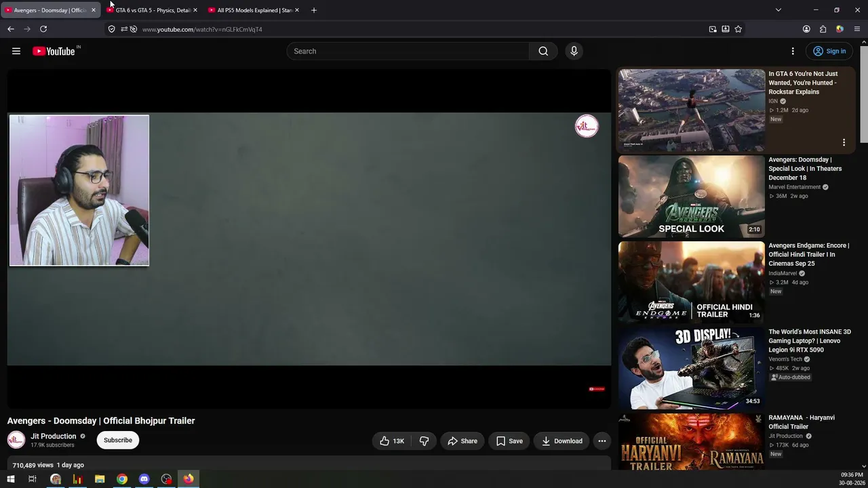The image size is (868, 488).
Task: Like the video with thumbs up
Action: (x=392, y=441)
